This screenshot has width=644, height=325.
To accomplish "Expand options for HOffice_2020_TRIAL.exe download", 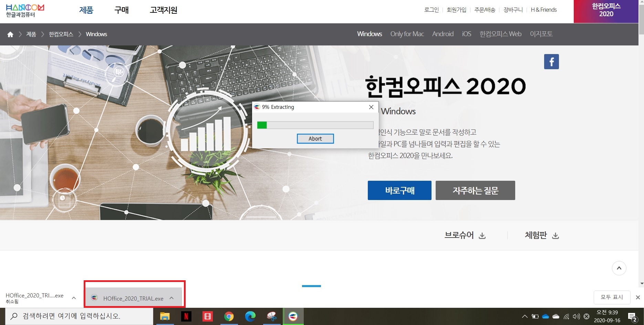I will pos(172,298).
